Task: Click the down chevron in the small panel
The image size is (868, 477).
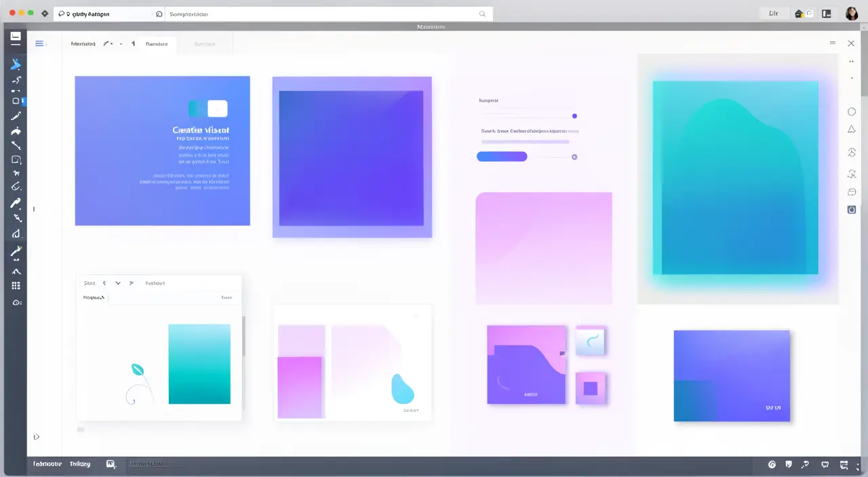Action: point(118,283)
